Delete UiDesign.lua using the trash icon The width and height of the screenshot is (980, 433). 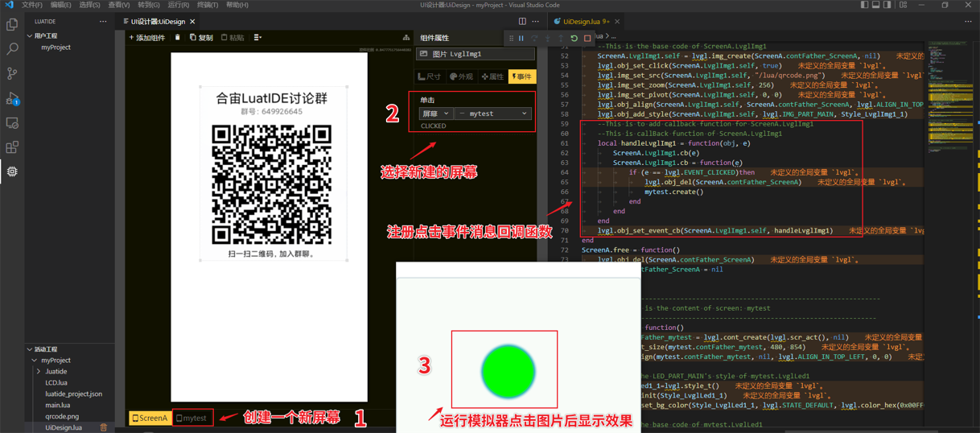click(103, 427)
